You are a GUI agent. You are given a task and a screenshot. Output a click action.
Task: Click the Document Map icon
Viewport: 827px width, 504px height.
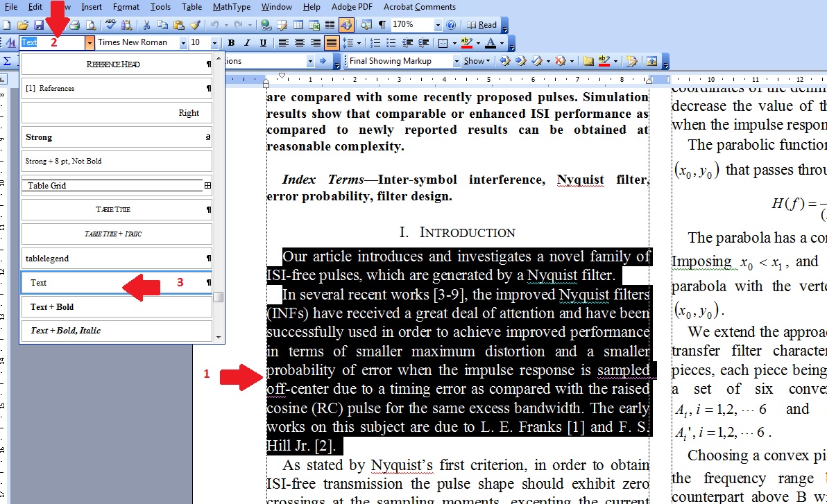[366, 25]
